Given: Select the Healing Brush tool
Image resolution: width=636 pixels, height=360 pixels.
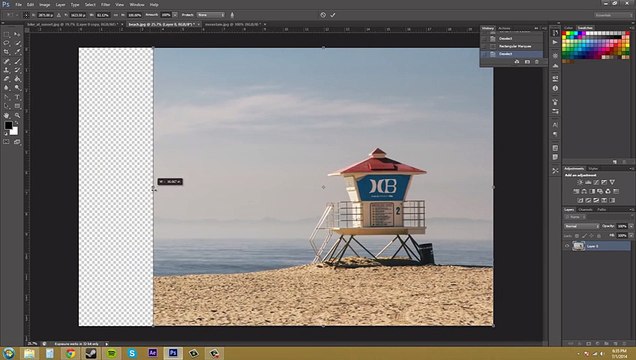Looking at the screenshot, I should pyautogui.click(x=6, y=61).
